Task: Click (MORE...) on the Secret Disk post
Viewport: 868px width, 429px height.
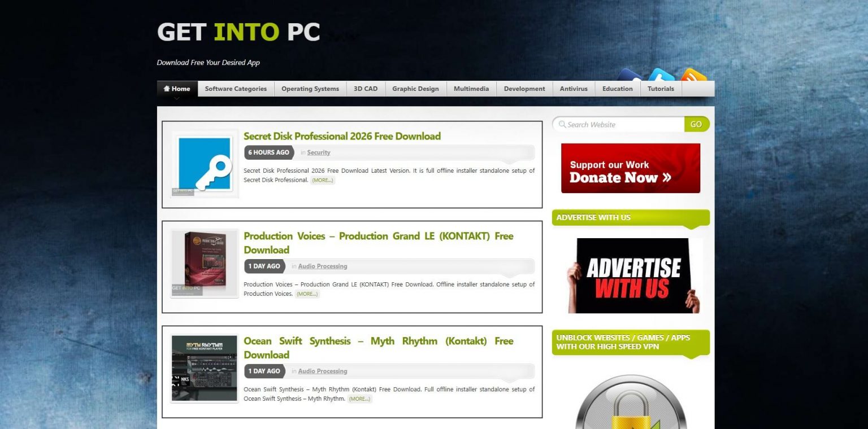Action: [x=323, y=180]
